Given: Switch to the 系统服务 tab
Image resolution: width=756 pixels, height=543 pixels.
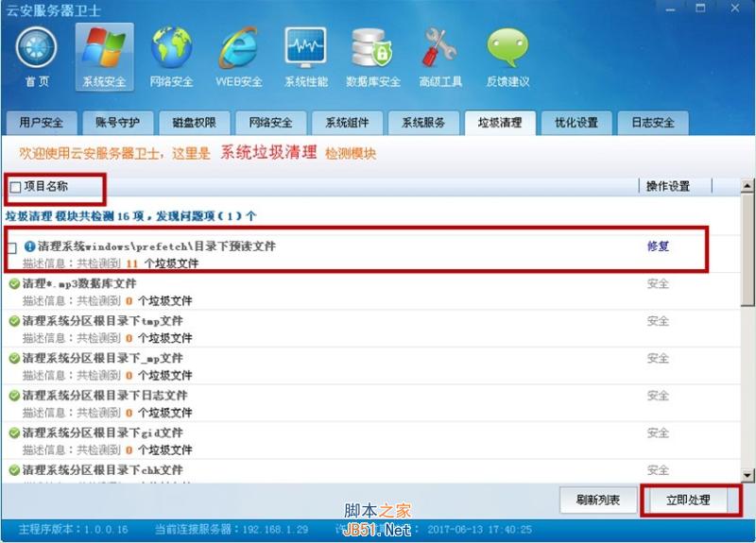Looking at the screenshot, I should click(x=423, y=123).
